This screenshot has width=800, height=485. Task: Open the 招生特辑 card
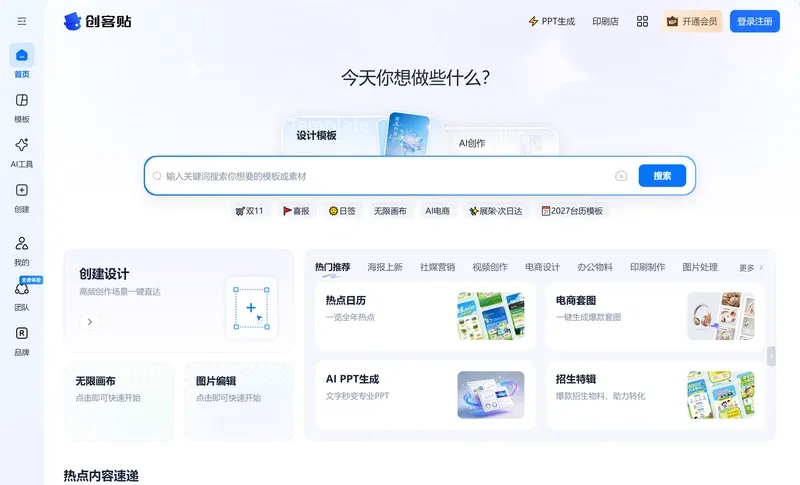[655, 395]
